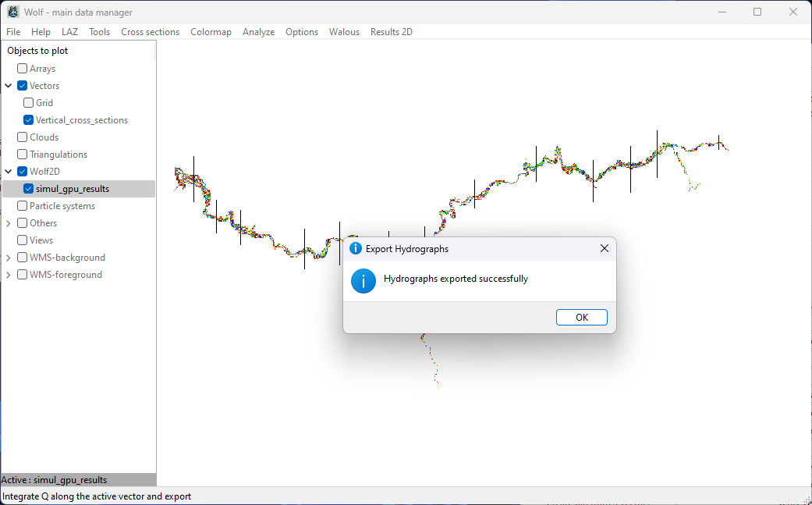This screenshot has height=505, width=812.
Task: Uncheck the simul_gpu_results checkbox
Action: 29,189
